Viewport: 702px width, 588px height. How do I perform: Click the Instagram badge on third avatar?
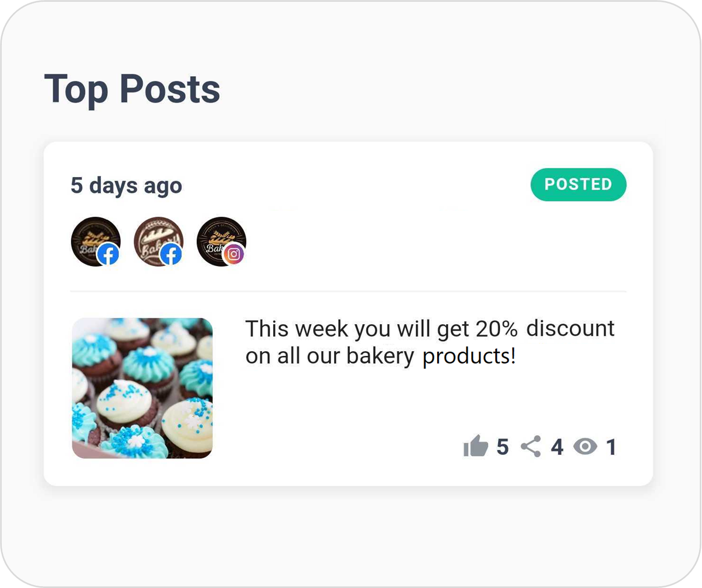234,254
